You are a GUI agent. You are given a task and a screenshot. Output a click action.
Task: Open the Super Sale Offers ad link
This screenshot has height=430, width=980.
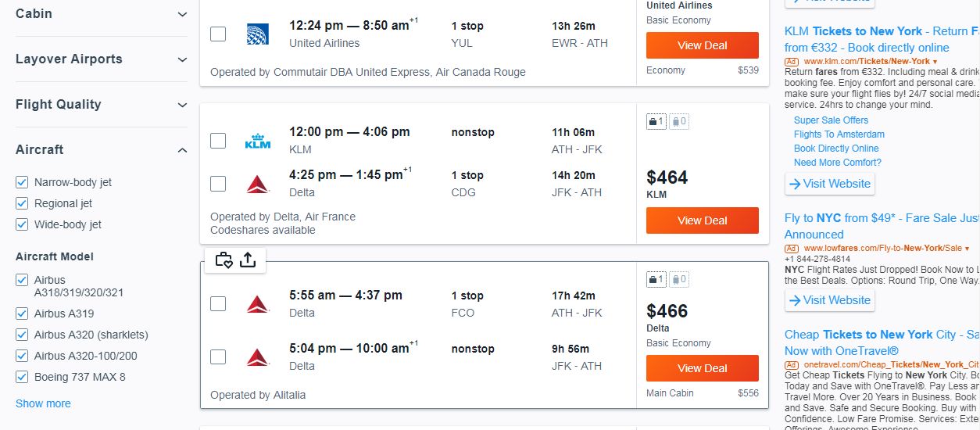pyautogui.click(x=831, y=120)
